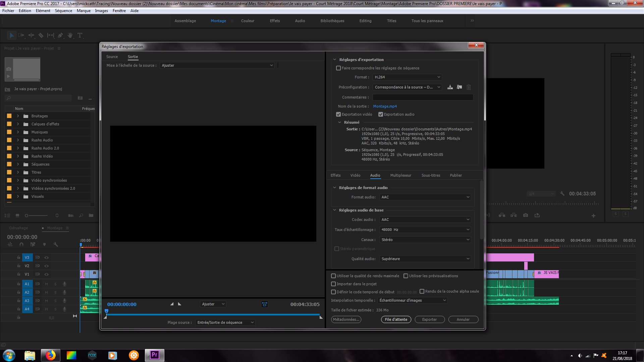This screenshot has width=644, height=362.
Task: Open the Qualité audio dropdown
Action: point(425,259)
